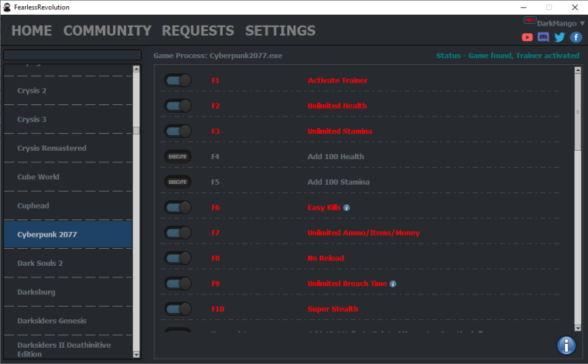Select Cuphead in game list
The width and height of the screenshot is (588, 364).
point(68,206)
